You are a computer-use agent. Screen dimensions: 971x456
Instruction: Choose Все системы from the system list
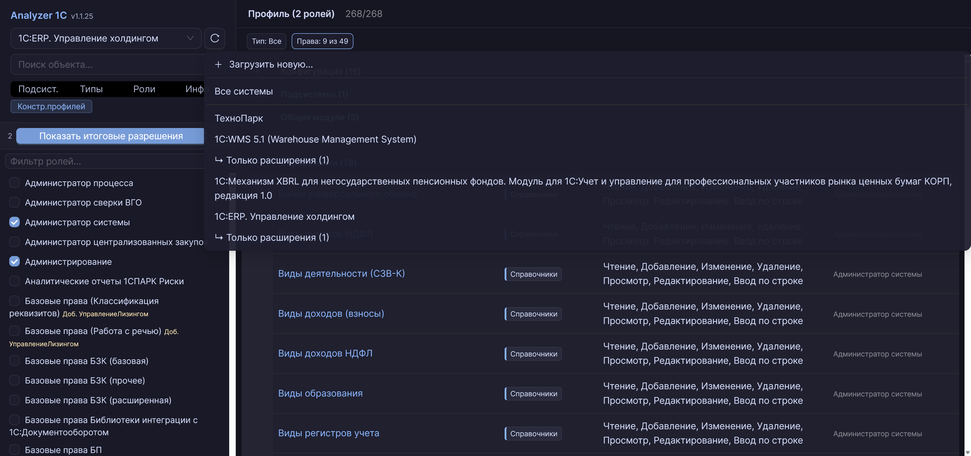pos(243,91)
